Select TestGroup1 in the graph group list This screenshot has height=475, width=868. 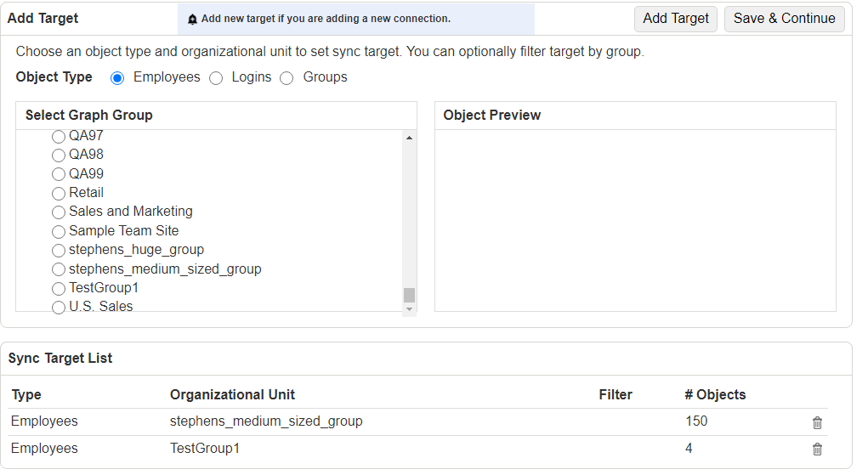58,288
